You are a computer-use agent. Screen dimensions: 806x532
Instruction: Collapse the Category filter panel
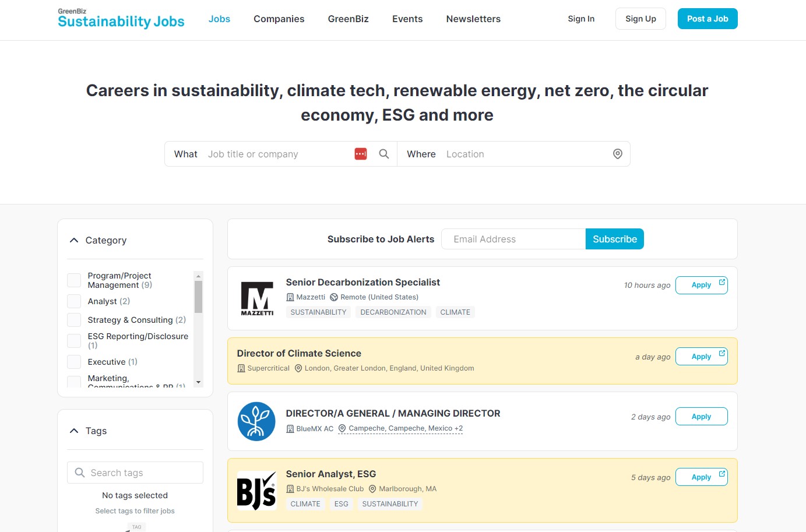74,240
